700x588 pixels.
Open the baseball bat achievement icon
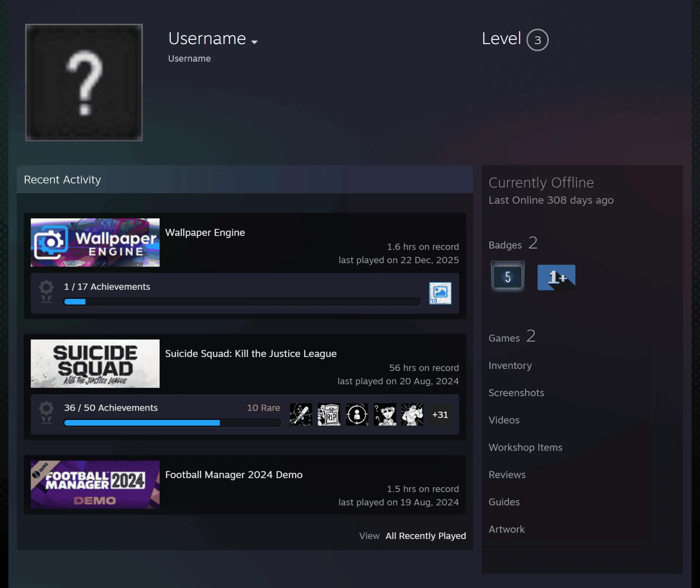coord(301,414)
